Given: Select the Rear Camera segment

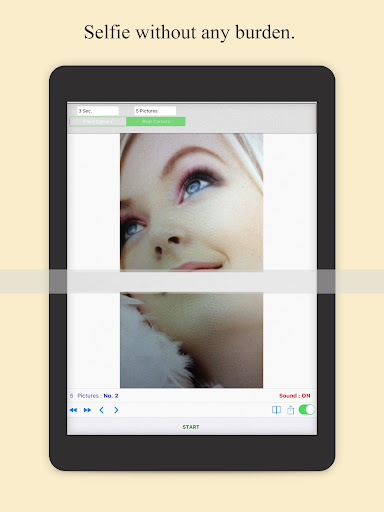Looking at the screenshot, I should click(156, 121).
